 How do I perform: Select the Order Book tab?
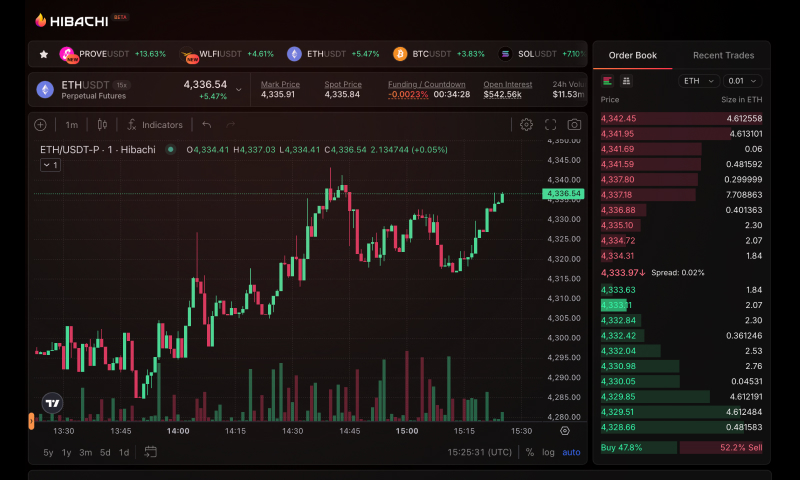(x=632, y=55)
